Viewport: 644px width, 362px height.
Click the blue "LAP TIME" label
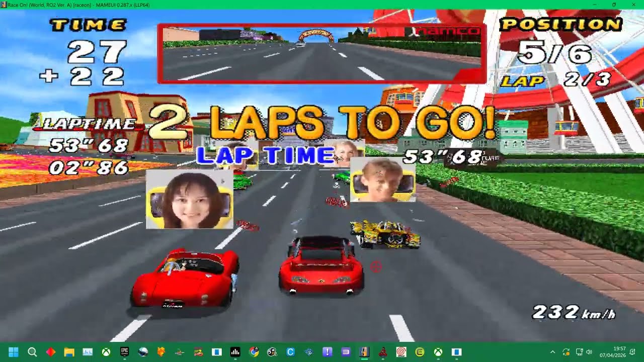tap(266, 156)
